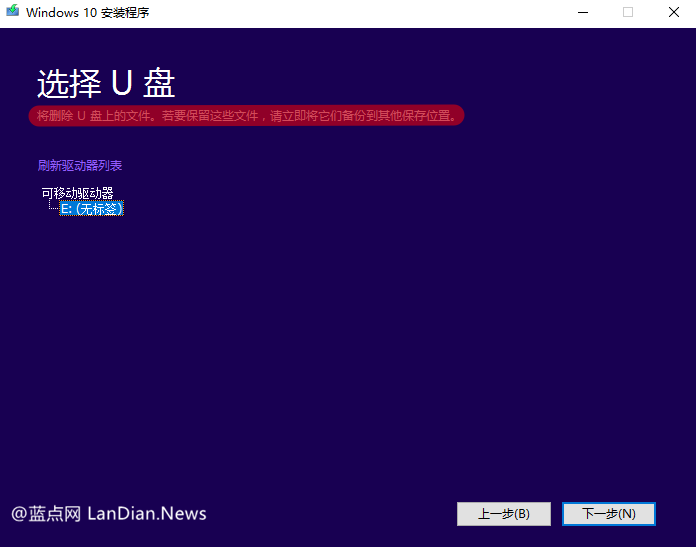This screenshot has height=547, width=696.
Task: Click 上一步(B) button
Action: [x=504, y=514]
